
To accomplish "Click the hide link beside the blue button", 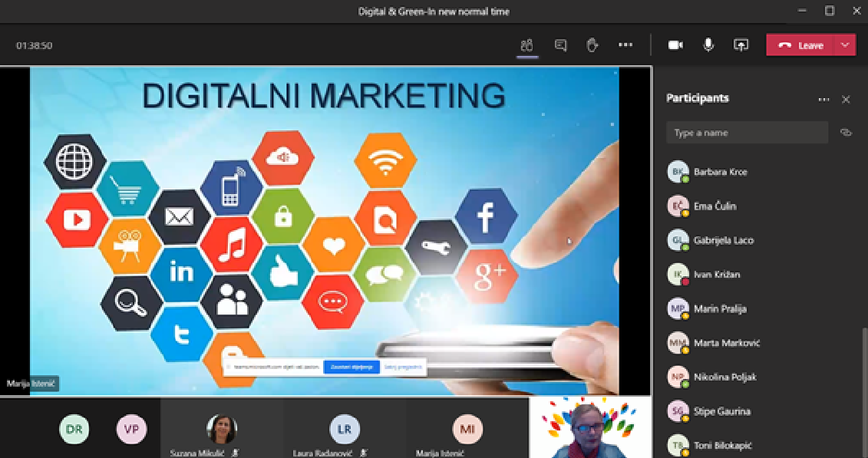I will (403, 367).
